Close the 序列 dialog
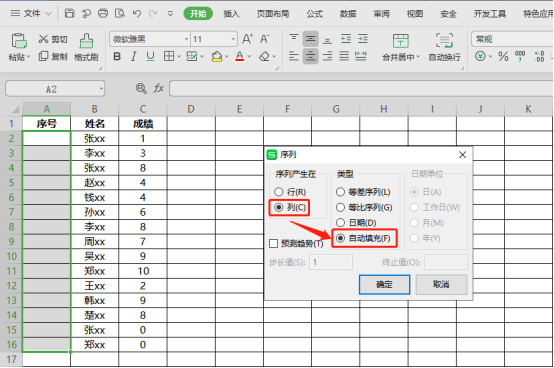Screen dimensions: 554x368 [462, 155]
